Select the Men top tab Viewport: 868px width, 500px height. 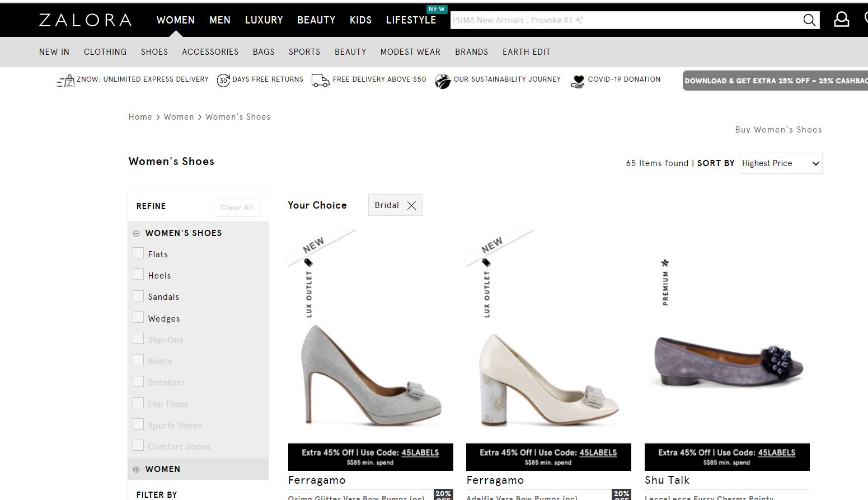pos(220,20)
